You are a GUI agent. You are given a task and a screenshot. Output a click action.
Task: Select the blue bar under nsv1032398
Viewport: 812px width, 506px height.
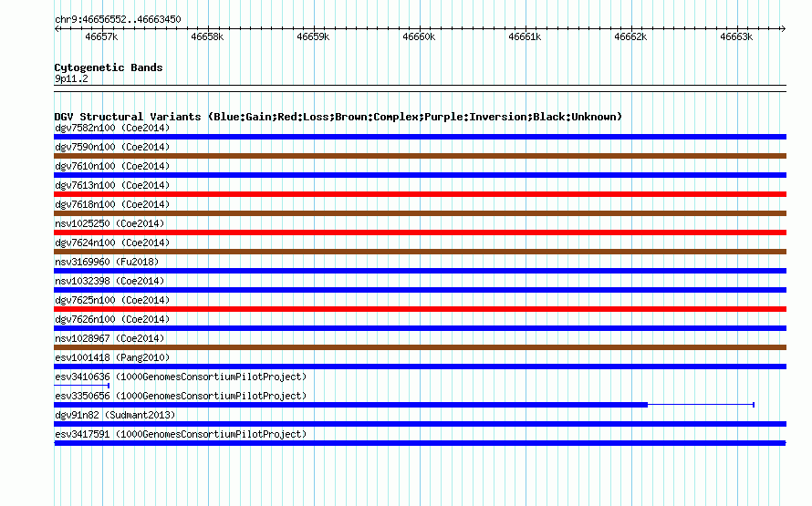[420, 290]
